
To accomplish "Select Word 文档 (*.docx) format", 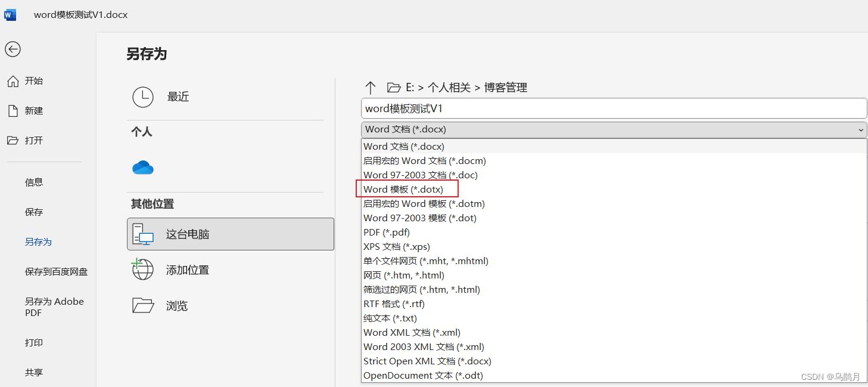I will click(614, 146).
